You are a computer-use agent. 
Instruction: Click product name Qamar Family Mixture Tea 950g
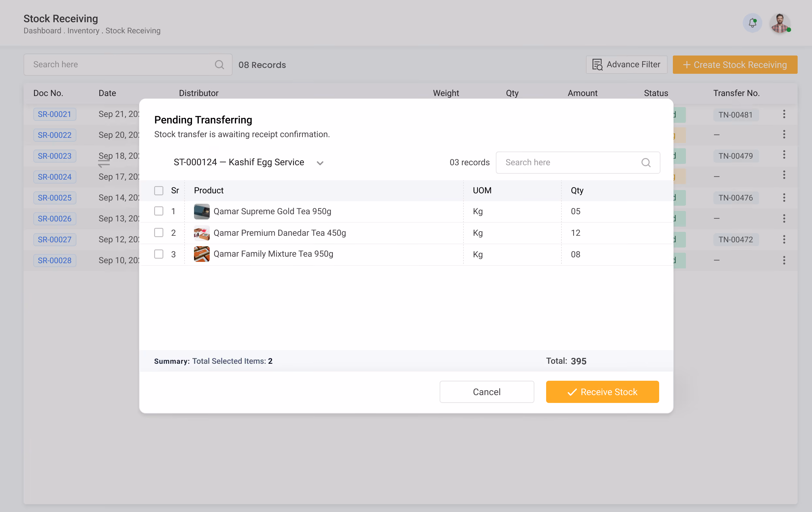(273, 254)
